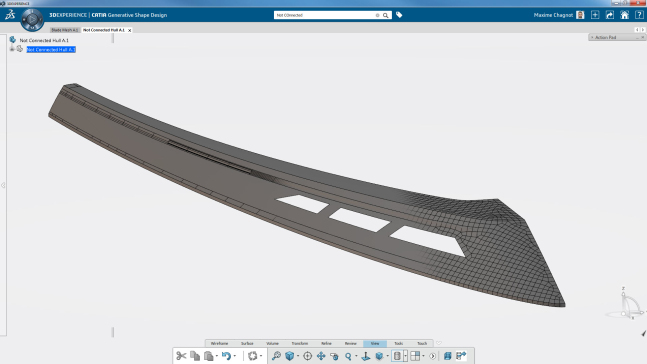
Task: Click the tab strip scroll-right arrow
Action: pyautogui.click(x=643, y=30)
